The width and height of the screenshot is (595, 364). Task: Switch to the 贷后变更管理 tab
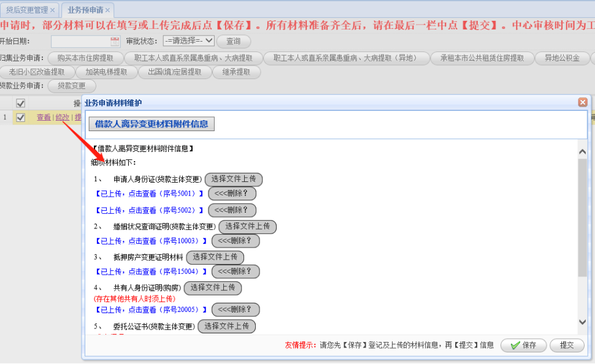coord(26,10)
